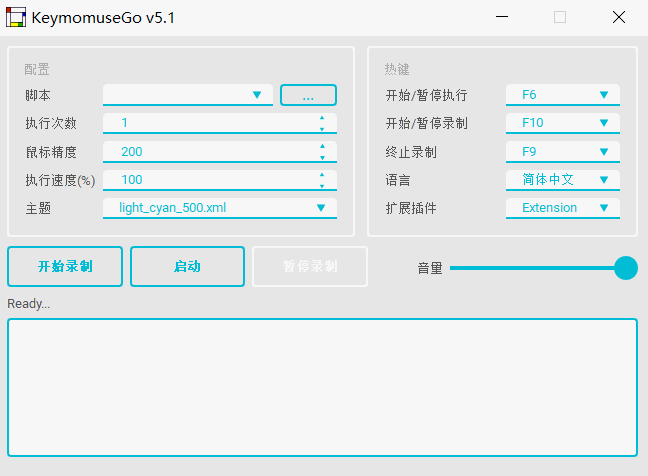Image resolution: width=648 pixels, height=476 pixels.
Task: Click the 鼠标精度 label
Action: pos(51,152)
